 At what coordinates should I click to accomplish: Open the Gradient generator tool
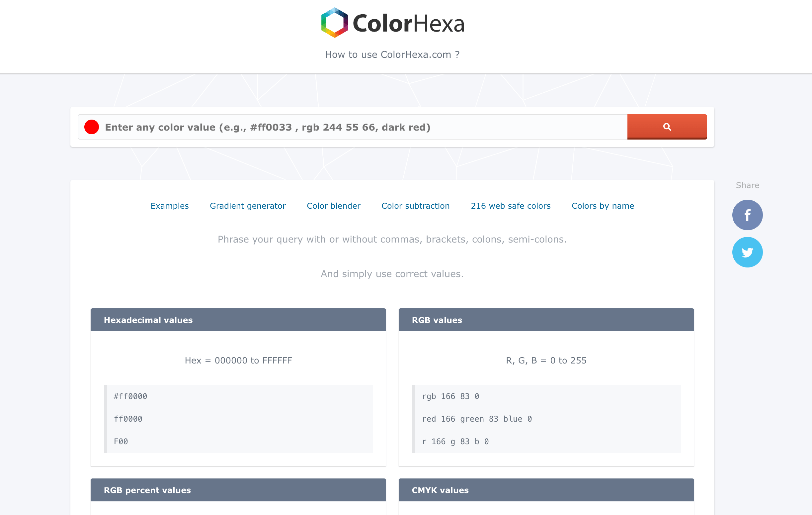[247, 206]
